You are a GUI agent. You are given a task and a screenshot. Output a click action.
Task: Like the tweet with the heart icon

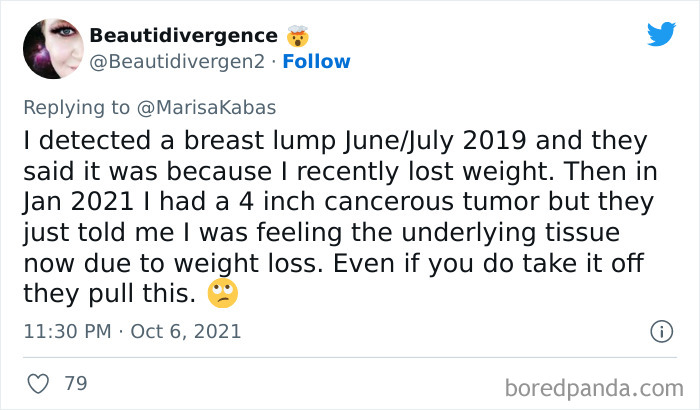tap(38, 383)
